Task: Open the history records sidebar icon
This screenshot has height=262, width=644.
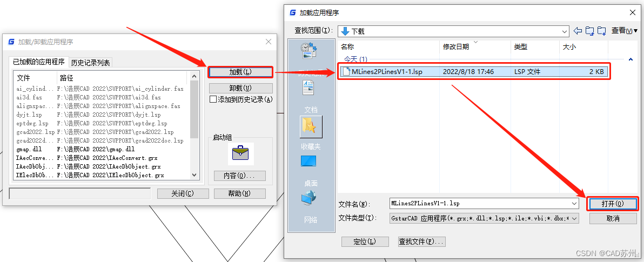Action: [309, 50]
